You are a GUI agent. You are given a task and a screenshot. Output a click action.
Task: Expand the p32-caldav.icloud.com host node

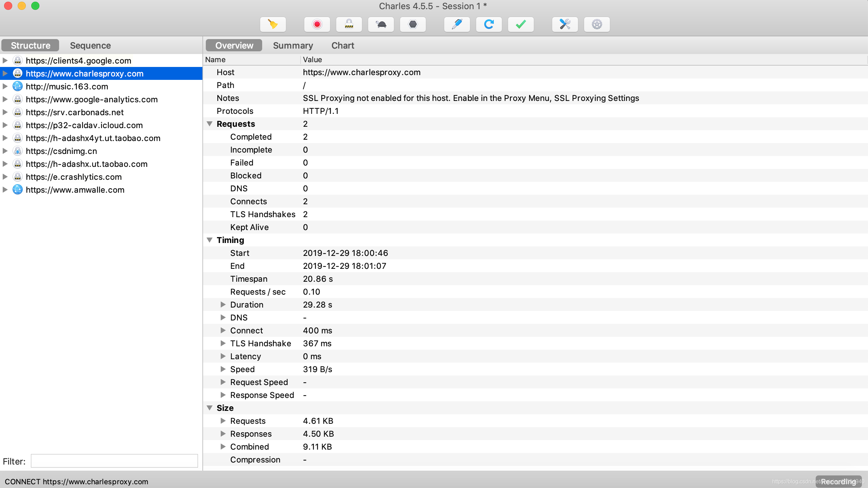click(5, 125)
